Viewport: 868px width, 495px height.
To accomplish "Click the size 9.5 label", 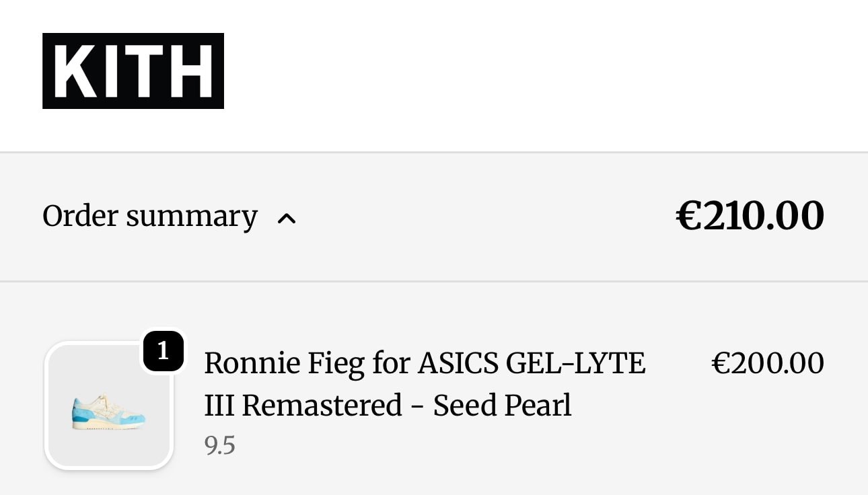I will pos(220,445).
